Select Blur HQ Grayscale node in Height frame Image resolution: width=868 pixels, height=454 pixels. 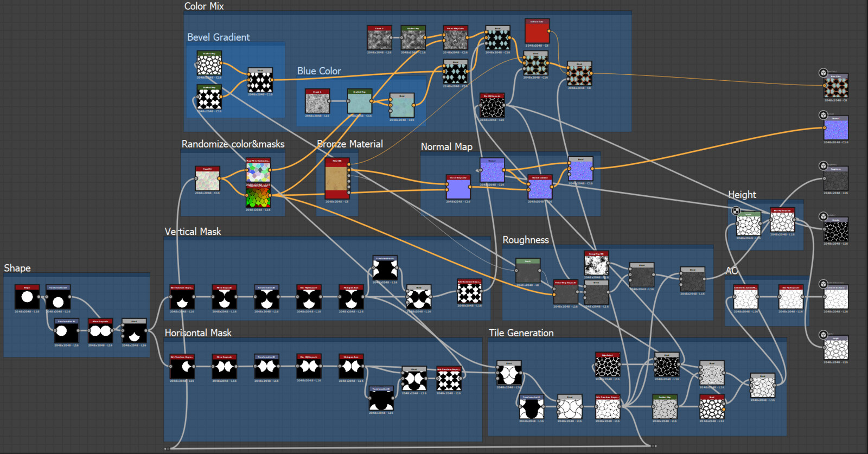point(782,220)
